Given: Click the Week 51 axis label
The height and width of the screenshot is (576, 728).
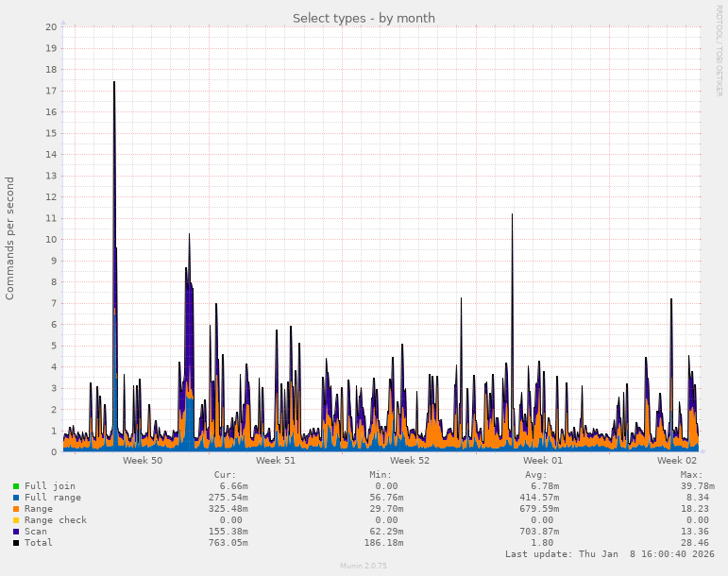Looking at the screenshot, I should click(x=276, y=461).
